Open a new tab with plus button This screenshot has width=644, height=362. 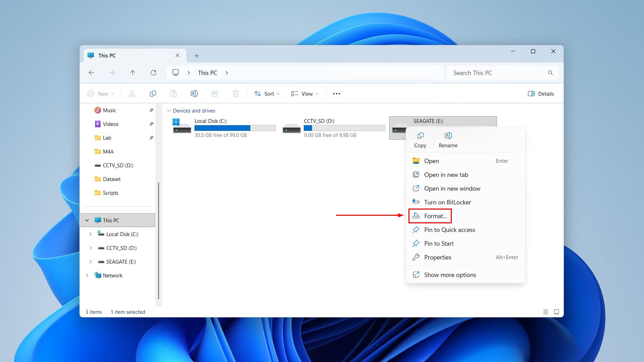pos(197,56)
